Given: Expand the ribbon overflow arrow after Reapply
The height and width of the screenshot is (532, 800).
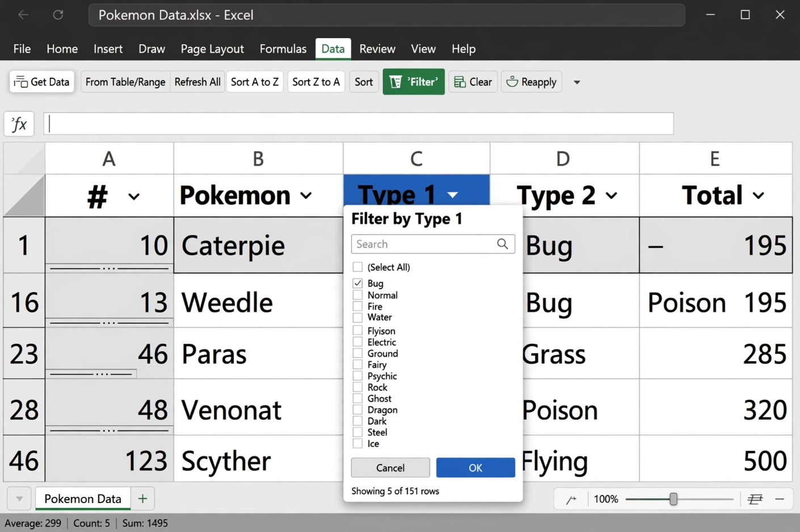Looking at the screenshot, I should pos(576,82).
